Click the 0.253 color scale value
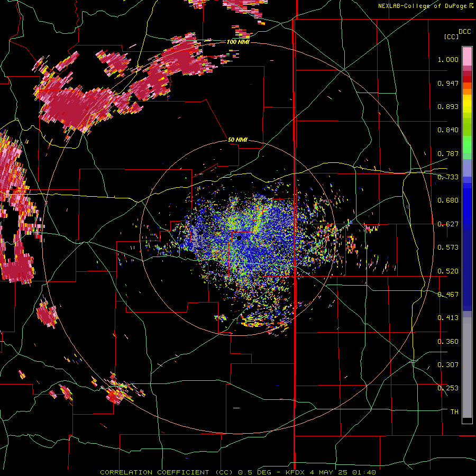The image size is (476, 476). [448, 388]
